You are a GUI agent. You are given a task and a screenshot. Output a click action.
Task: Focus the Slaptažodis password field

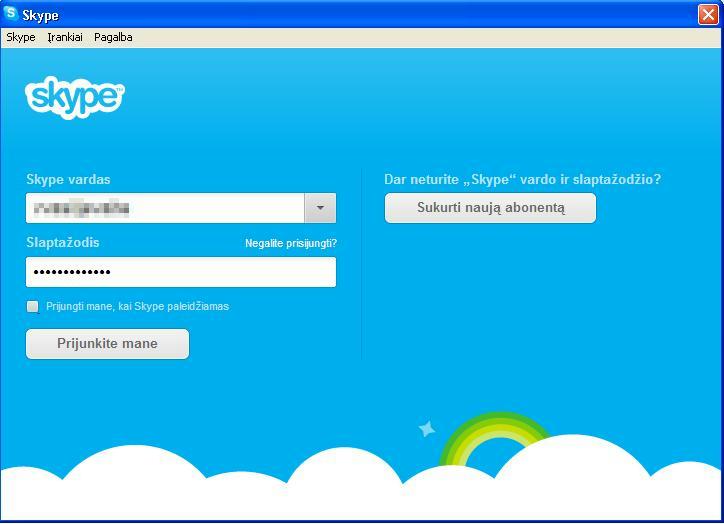coord(180,272)
